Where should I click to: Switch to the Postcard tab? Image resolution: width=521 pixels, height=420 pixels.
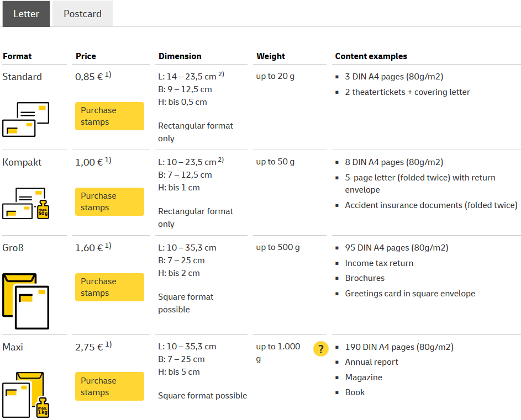(82, 14)
